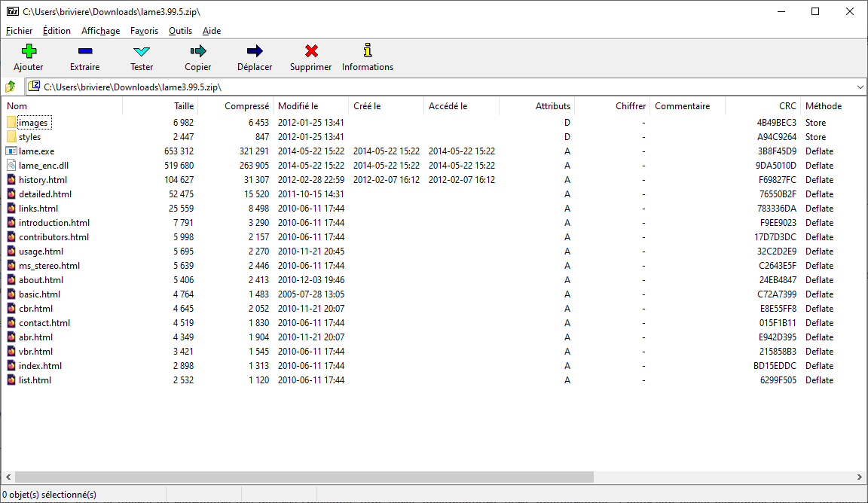This screenshot has width=868, height=503.
Task: Select the abr.html file name
Action: pos(36,337)
